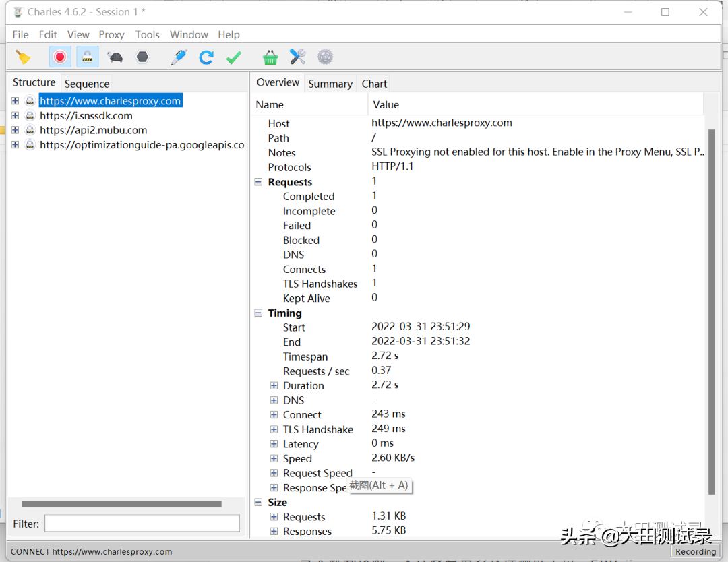Expand the TLS Handshake timing row

click(x=274, y=429)
